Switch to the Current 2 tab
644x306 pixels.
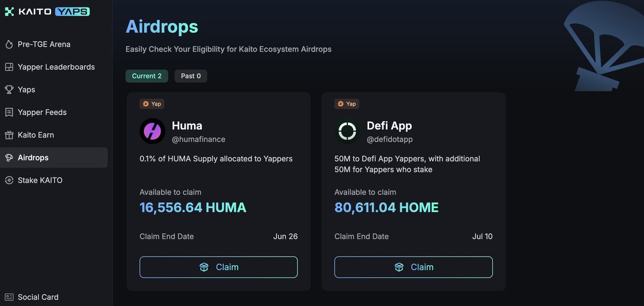click(147, 76)
